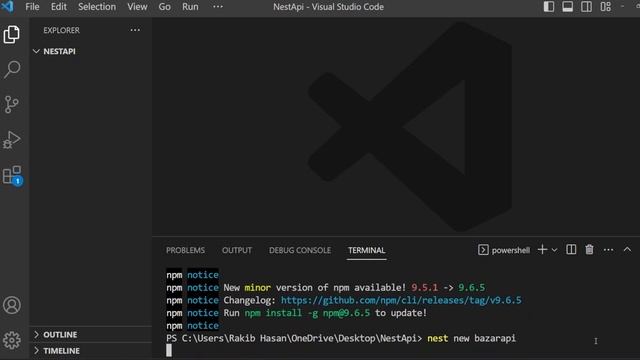Click the VS Code logo icon
640x360 pixels.
[x=7, y=7]
